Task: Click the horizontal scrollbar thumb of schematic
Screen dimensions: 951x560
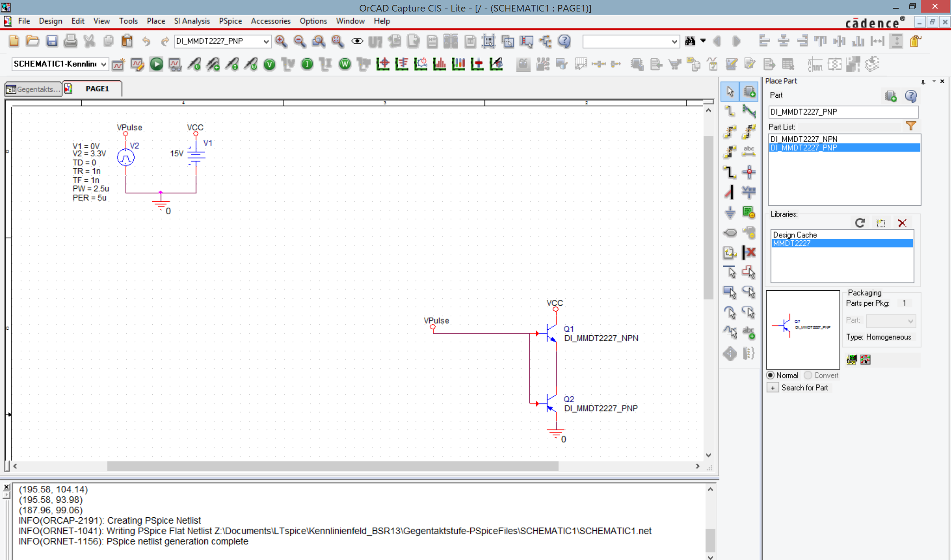Action: pos(332,466)
